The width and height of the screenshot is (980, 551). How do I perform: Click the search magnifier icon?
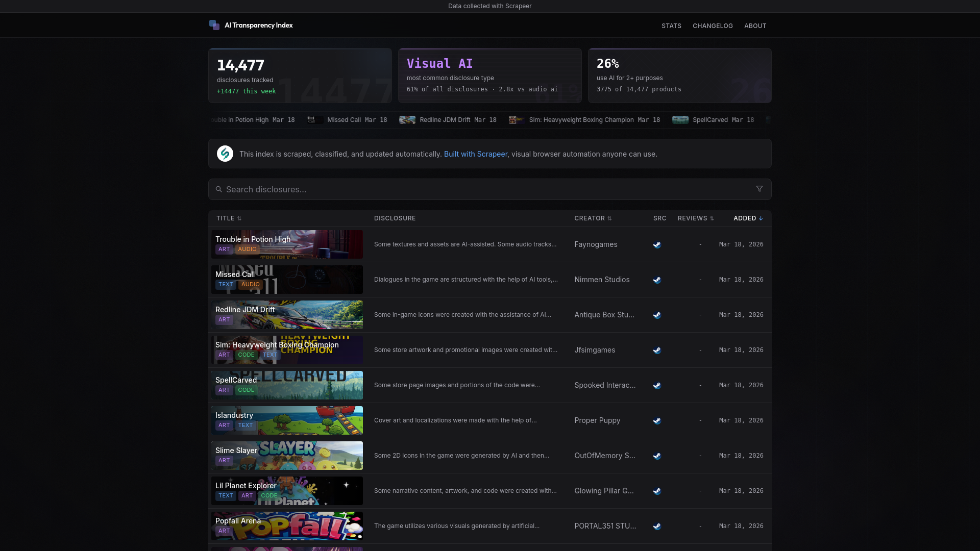click(x=219, y=189)
